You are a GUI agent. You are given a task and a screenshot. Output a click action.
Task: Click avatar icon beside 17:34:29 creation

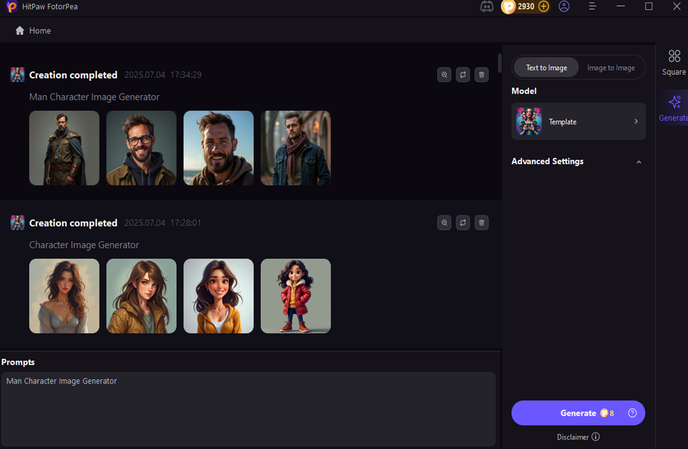[18, 75]
